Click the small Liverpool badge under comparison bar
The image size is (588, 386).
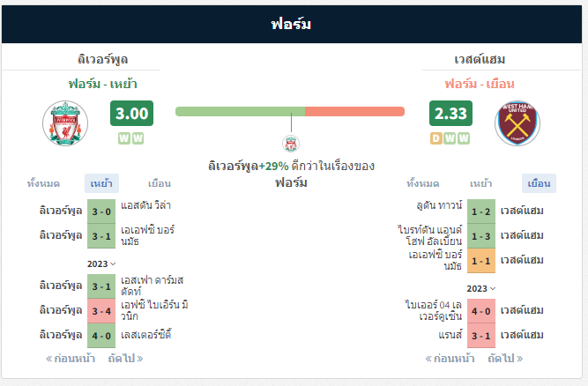[291, 144]
